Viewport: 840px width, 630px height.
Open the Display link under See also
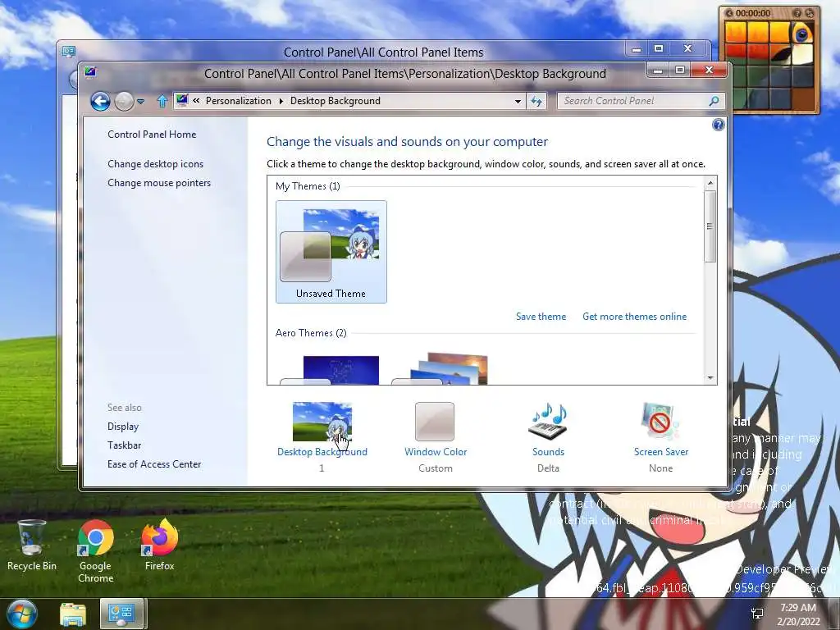click(123, 427)
